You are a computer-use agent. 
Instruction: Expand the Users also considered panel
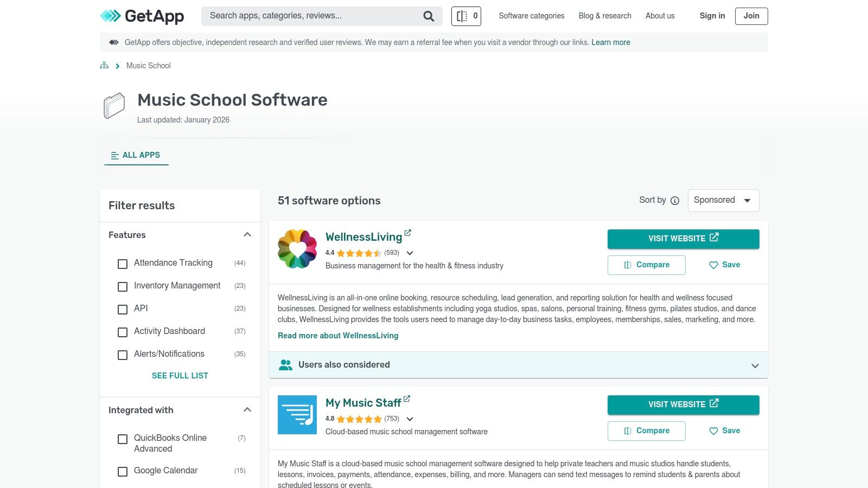tap(755, 365)
